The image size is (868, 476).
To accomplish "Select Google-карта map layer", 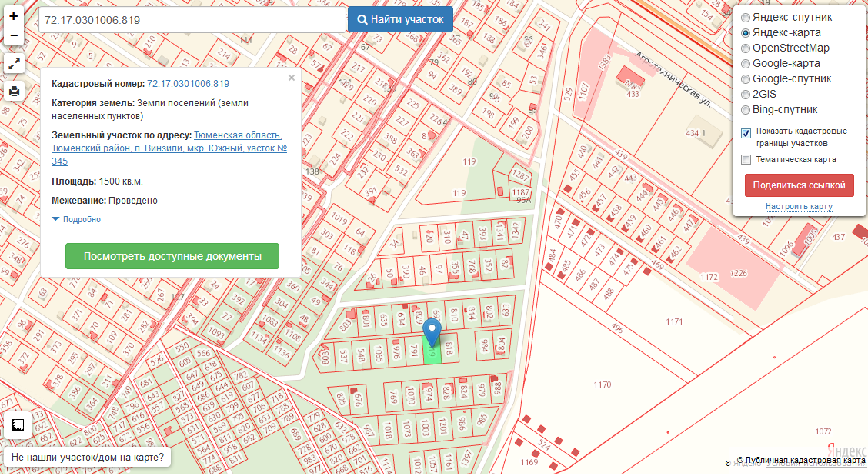I will [x=746, y=64].
